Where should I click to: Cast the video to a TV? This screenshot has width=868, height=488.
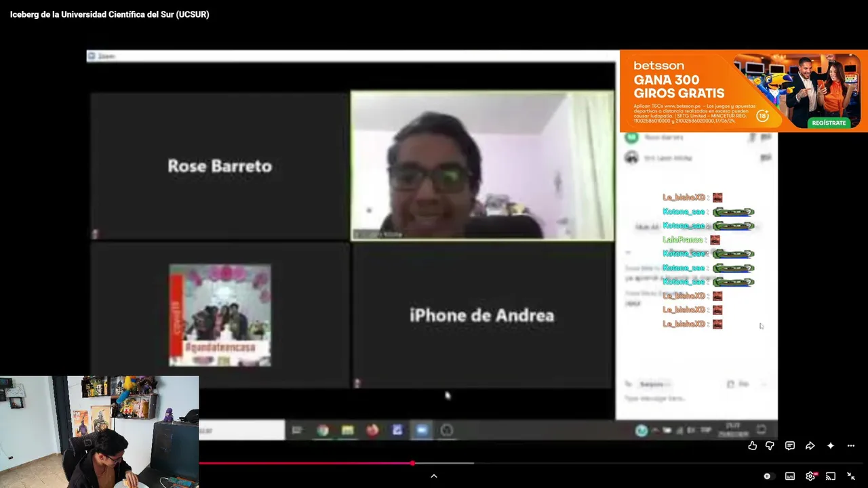(x=831, y=476)
